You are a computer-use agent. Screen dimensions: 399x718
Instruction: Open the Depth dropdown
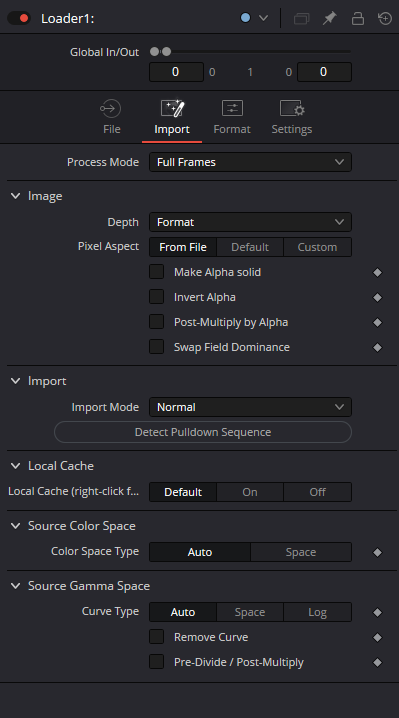[x=251, y=222]
